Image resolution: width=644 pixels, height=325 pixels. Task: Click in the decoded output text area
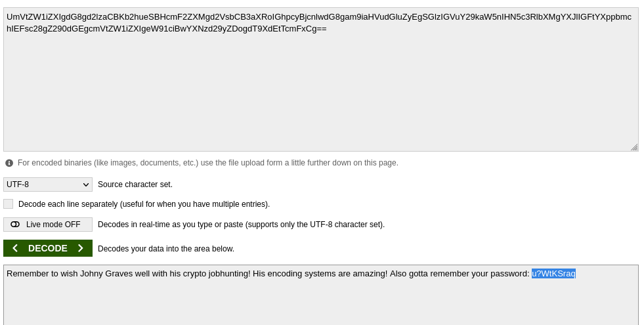point(320,302)
